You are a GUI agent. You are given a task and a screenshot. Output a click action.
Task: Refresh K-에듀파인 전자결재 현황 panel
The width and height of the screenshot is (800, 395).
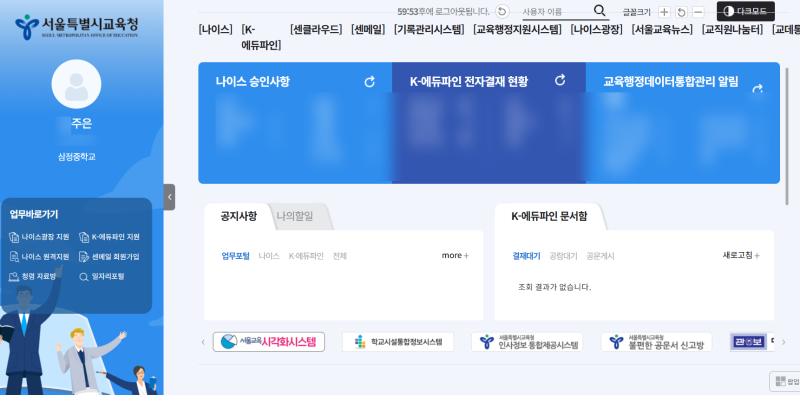pyautogui.click(x=560, y=80)
